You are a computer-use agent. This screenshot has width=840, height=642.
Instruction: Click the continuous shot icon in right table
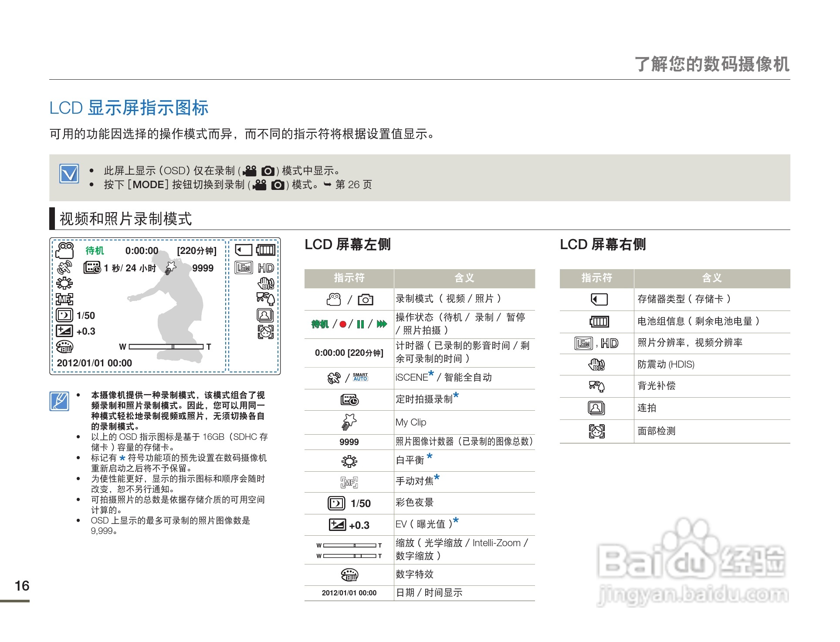[596, 408]
